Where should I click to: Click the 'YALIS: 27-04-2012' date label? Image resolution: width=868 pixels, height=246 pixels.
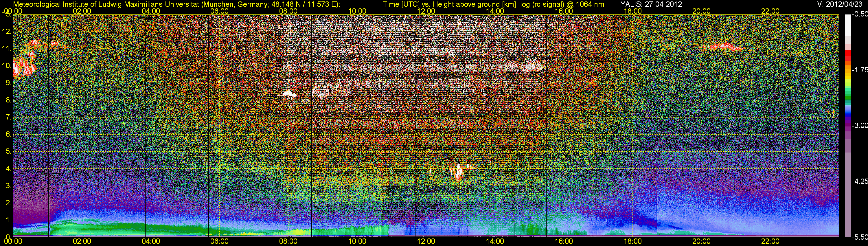coord(651,4)
